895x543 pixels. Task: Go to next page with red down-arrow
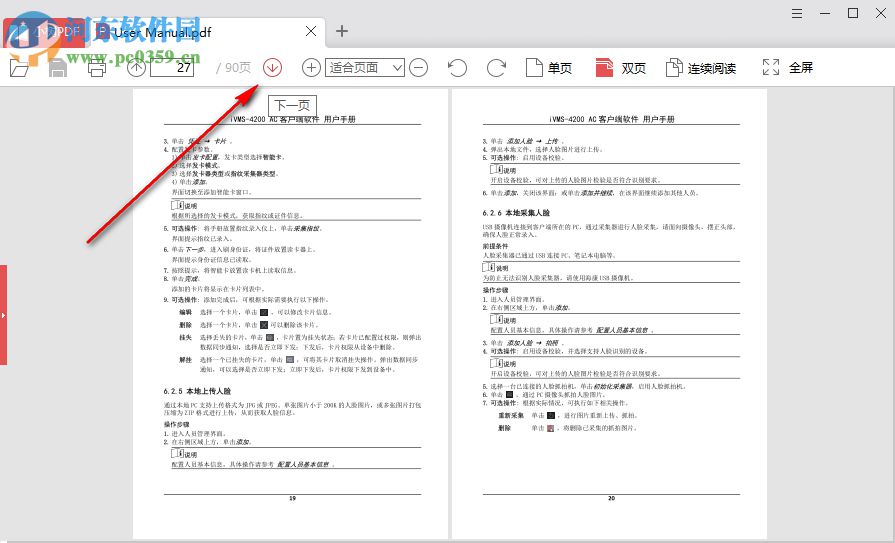[x=272, y=68]
